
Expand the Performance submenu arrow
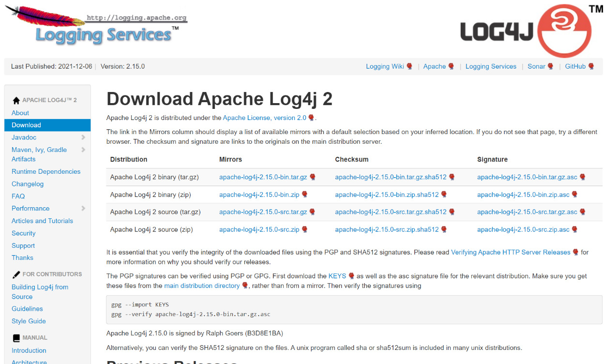83,209
